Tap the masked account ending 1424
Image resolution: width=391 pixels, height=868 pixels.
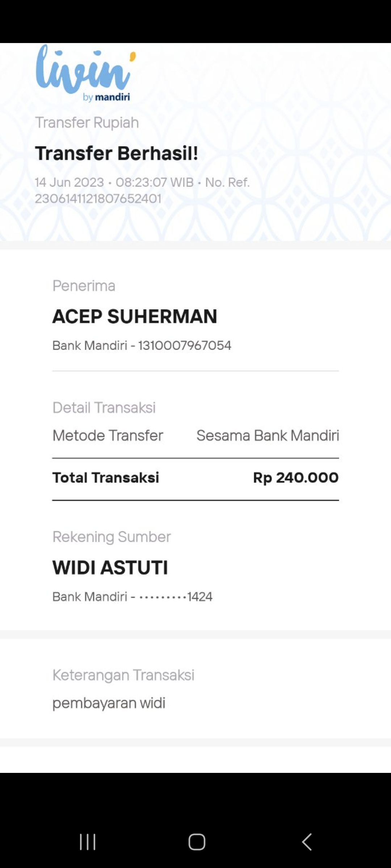(x=176, y=597)
